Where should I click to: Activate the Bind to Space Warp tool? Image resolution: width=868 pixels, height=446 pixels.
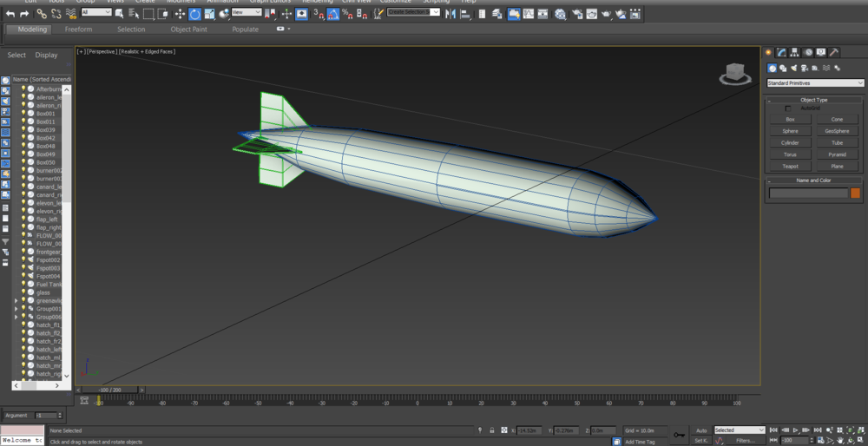(71, 14)
